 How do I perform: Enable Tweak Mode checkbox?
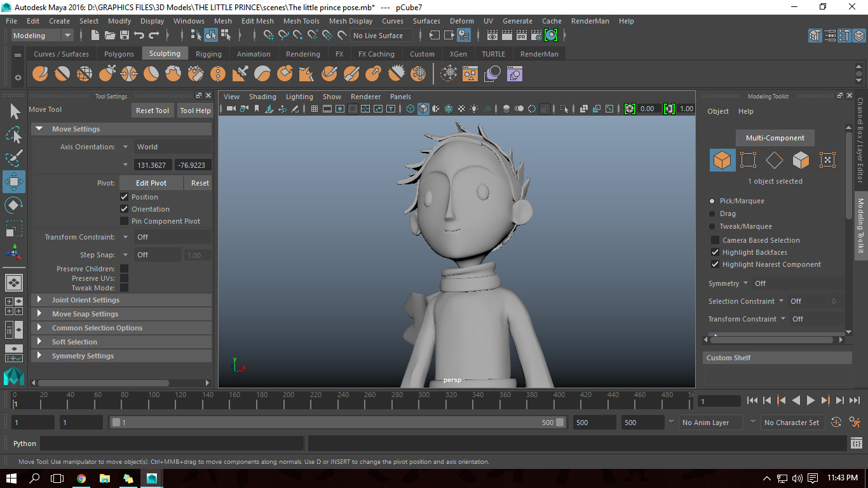click(x=125, y=288)
